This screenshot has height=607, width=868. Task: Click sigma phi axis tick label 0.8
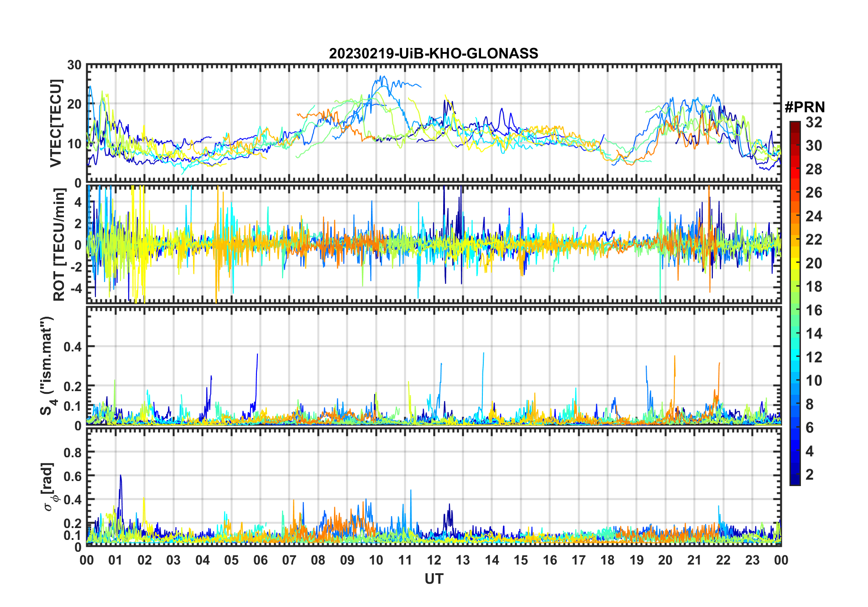[73, 452]
